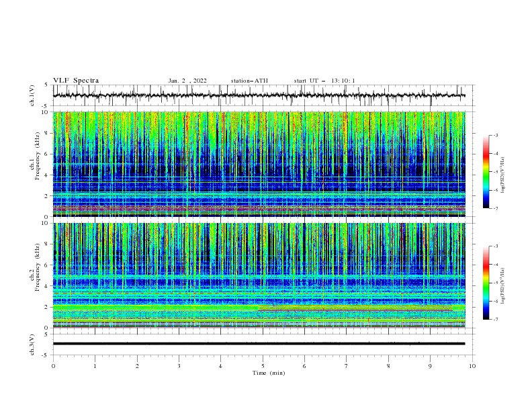Click the ch.1 frequency axis "2" tick

46,196
